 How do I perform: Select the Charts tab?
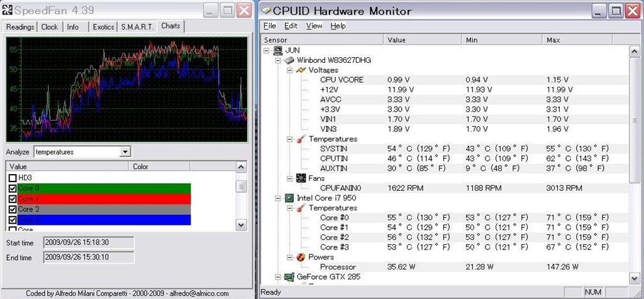(x=171, y=26)
